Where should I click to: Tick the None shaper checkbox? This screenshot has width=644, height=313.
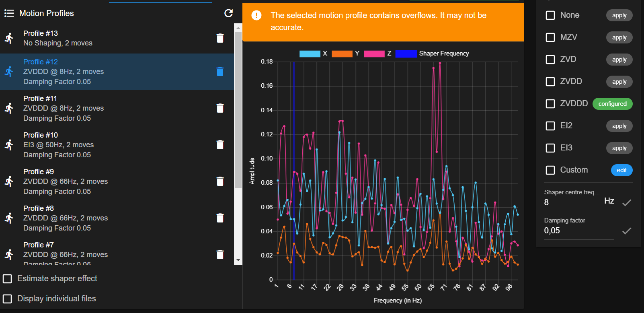coord(550,15)
